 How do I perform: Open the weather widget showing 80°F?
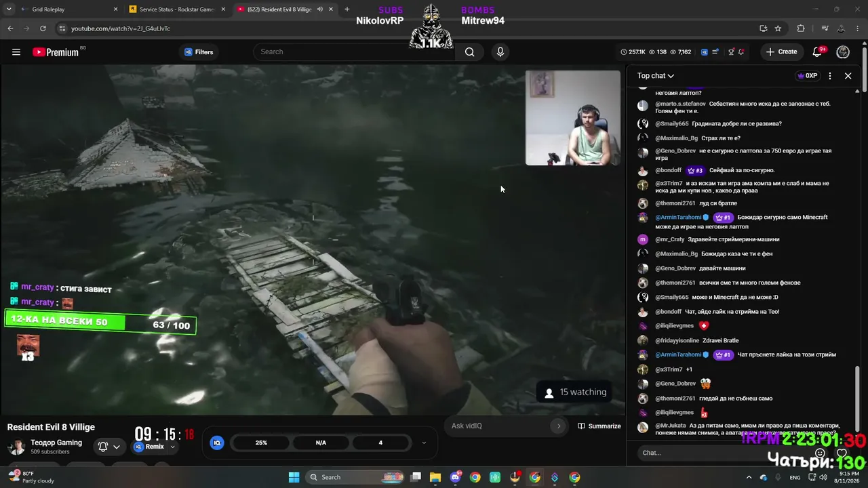31,477
